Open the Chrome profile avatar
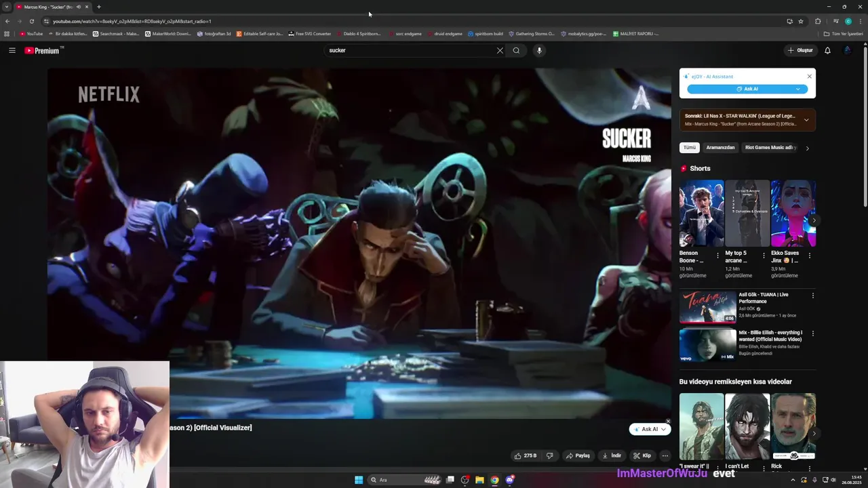The width and height of the screenshot is (868, 488). [848, 21]
